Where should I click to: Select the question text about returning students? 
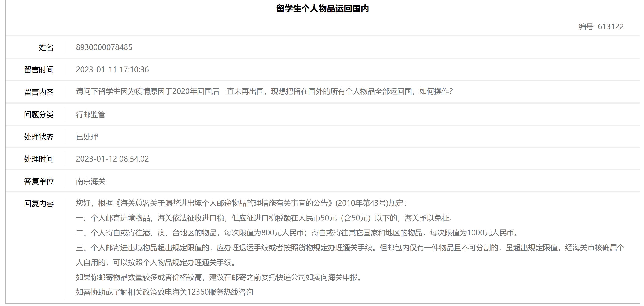pyautogui.click(x=264, y=92)
